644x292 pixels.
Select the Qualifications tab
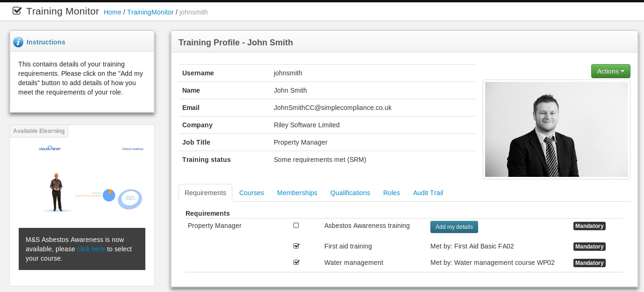(350, 193)
